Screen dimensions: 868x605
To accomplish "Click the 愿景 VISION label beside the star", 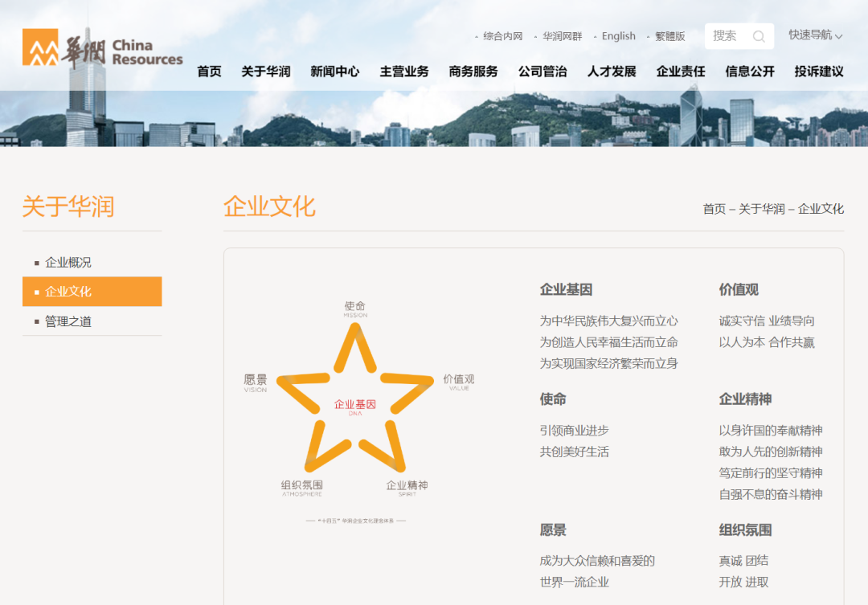I will (256, 382).
